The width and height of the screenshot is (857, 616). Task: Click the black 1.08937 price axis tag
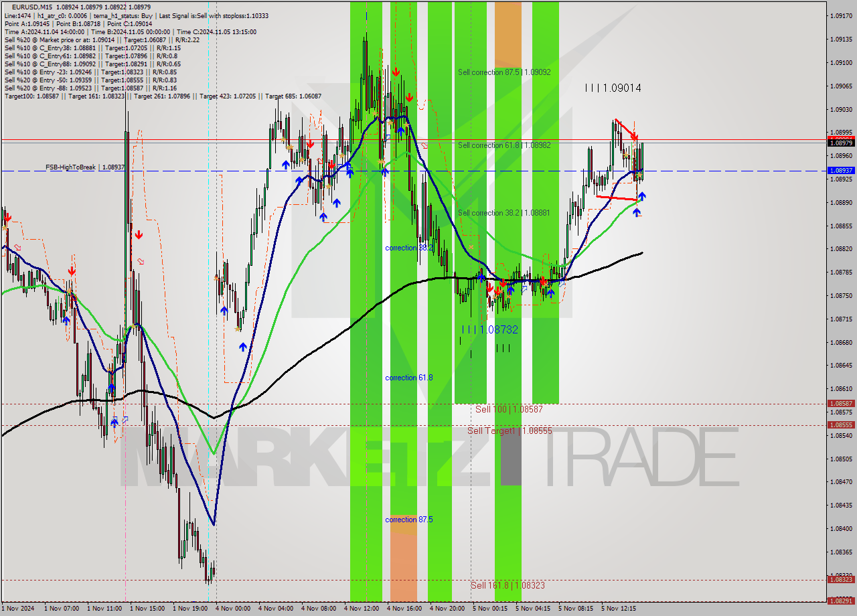[841, 170]
